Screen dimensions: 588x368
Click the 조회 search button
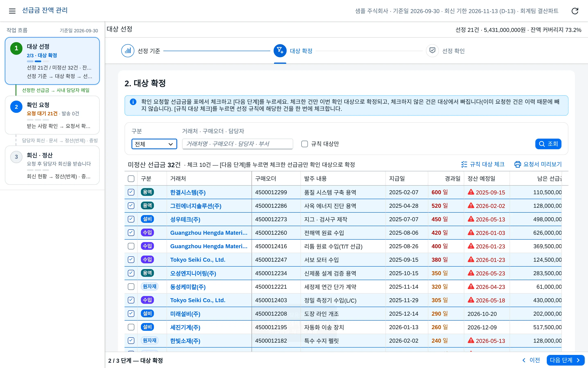[548, 144]
